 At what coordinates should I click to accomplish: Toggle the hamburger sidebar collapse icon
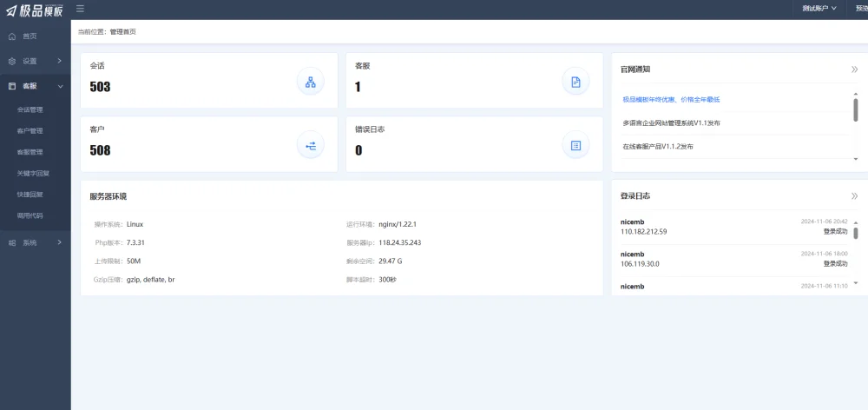pyautogui.click(x=80, y=9)
